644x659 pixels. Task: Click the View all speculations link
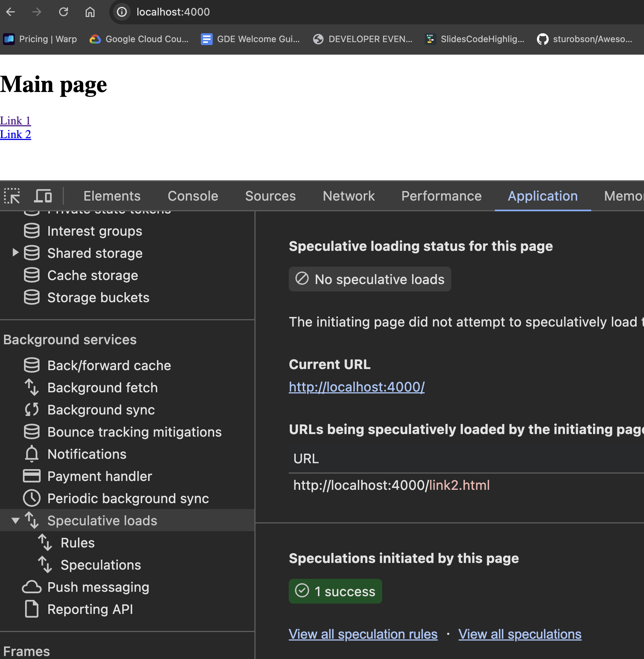520,634
